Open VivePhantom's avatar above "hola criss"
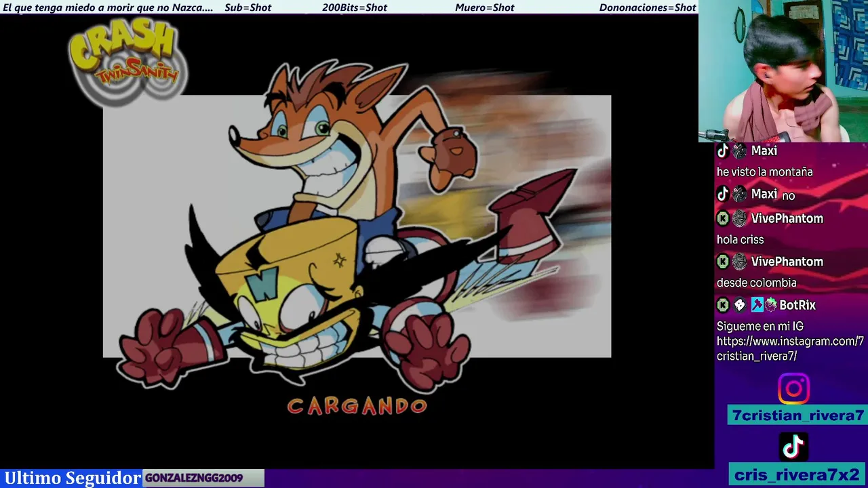 pos(739,218)
